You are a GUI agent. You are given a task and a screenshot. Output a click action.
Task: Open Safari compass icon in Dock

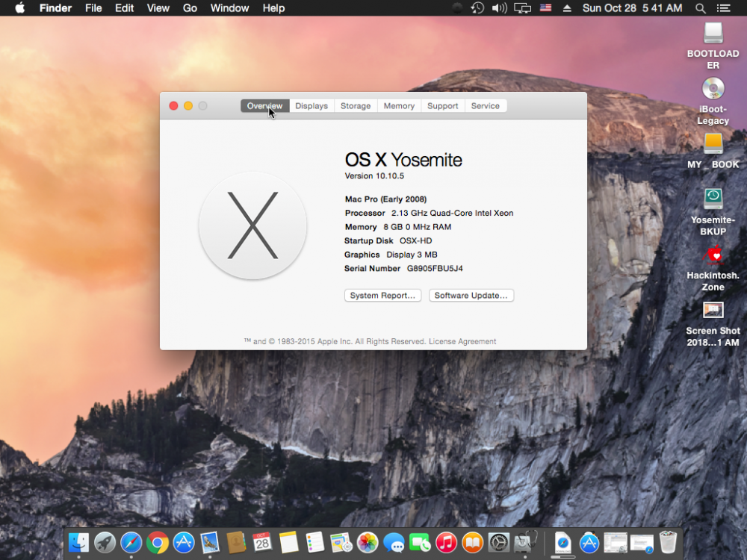click(x=131, y=542)
